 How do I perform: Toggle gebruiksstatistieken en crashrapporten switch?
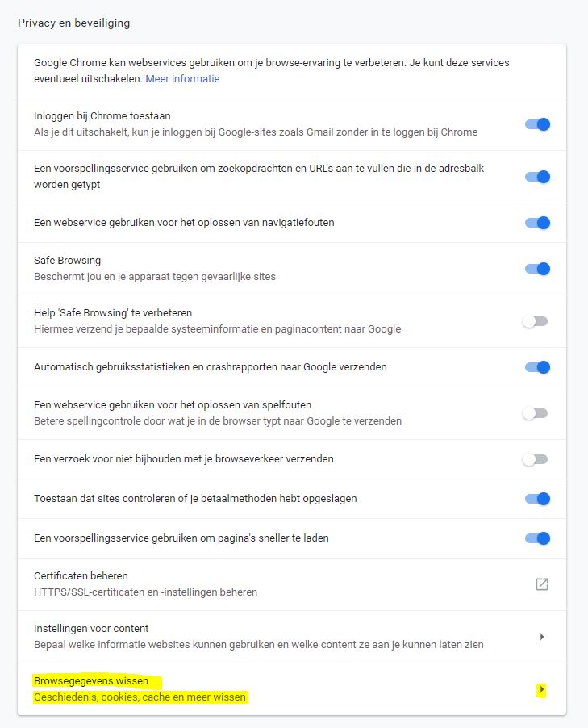(537, 367)
